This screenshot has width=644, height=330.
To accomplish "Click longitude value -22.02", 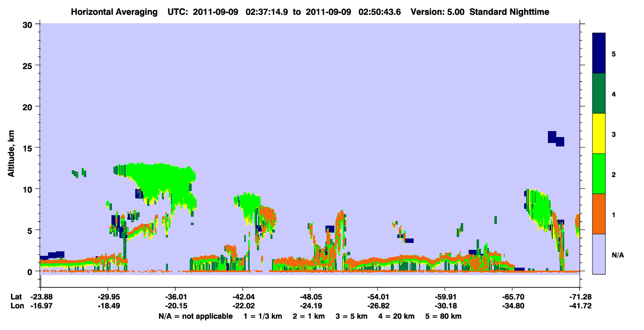I will point(242,306).
